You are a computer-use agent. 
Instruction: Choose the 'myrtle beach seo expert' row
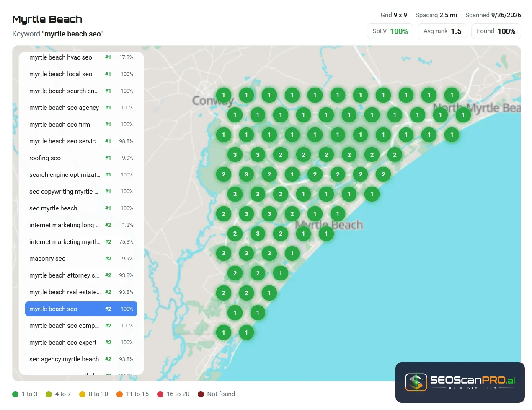81,343
